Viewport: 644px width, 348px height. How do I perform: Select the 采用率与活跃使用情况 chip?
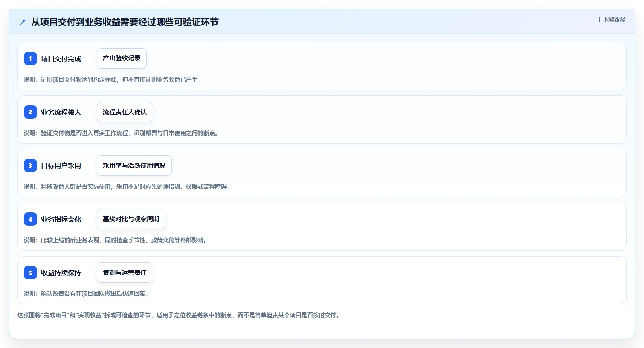[134, 166]
